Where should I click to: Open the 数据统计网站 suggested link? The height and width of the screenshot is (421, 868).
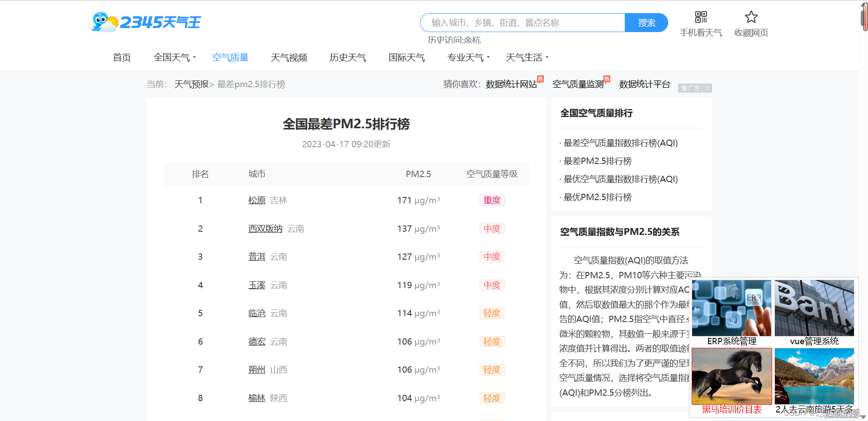coord(511,84)
